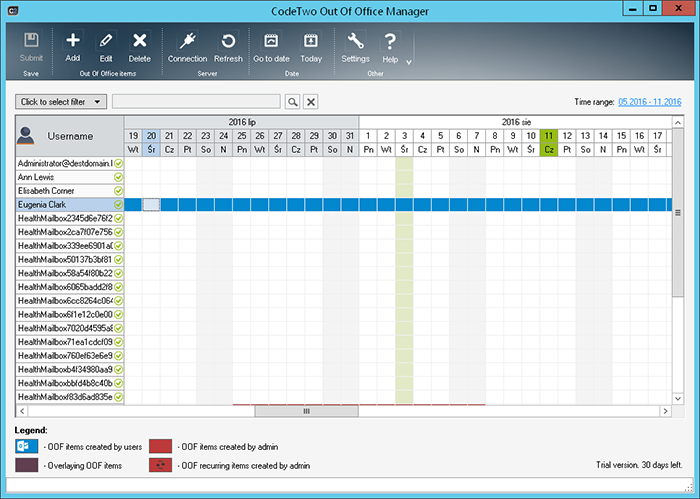This screenshot has width=700, height=499.
Task: Open the time range link 05.2016 - 11.2016
Action: [x=650, y=102]
